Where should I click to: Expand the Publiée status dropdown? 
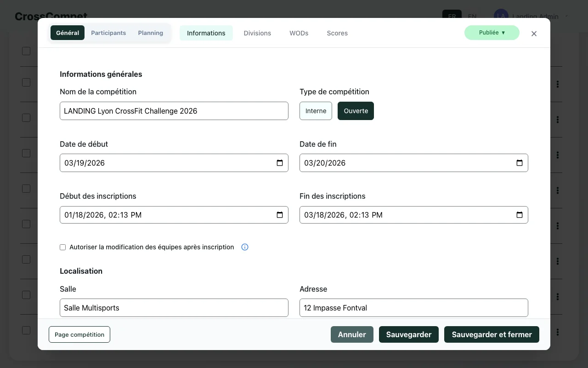492,33
